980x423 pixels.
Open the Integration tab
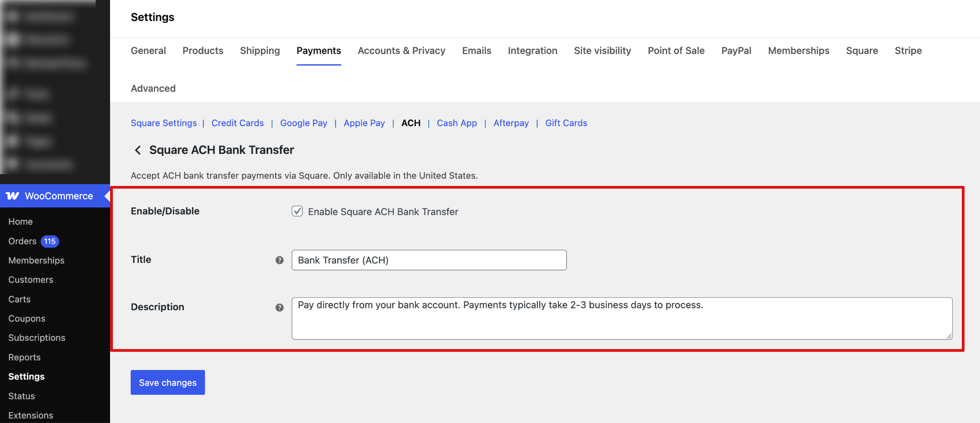click(x=533, y=51)
